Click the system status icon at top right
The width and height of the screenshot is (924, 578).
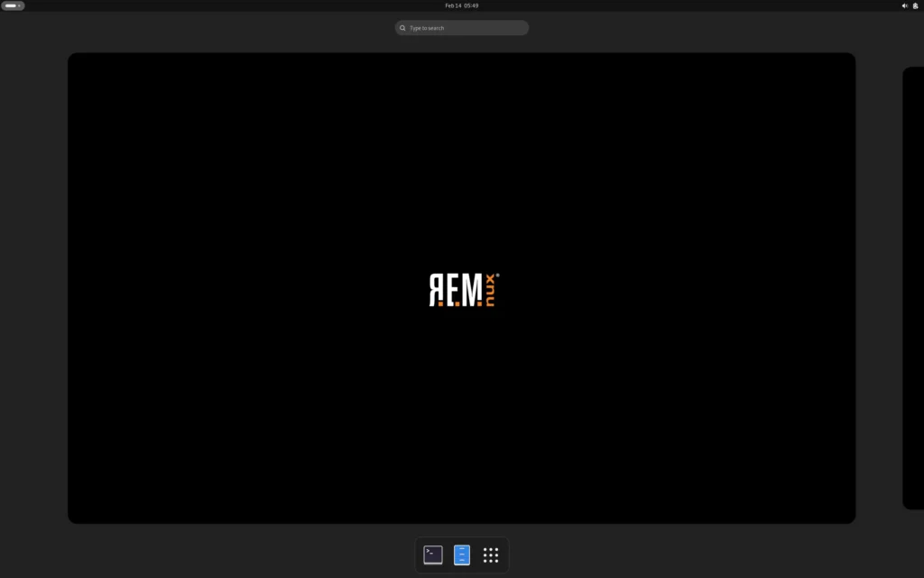click(915, 5)
